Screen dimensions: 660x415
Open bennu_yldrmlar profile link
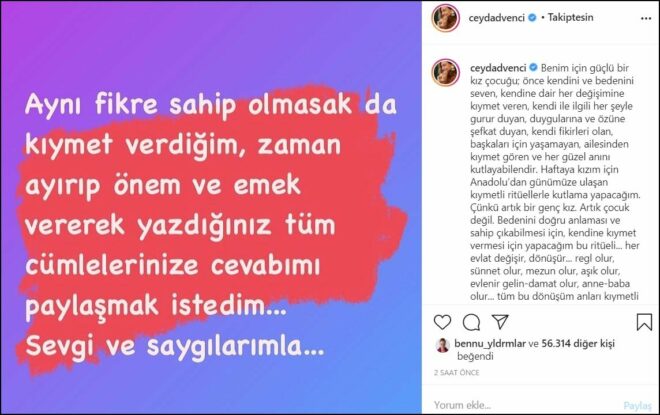[490, 343]
